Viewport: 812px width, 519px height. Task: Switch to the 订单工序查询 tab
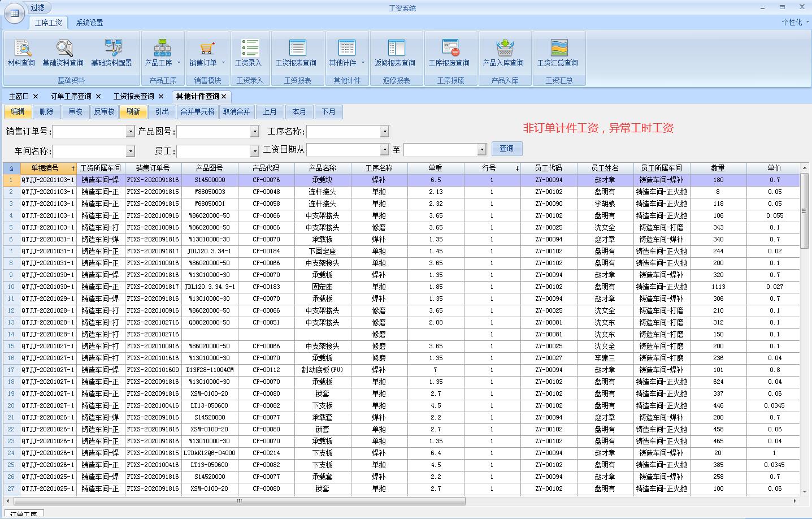(71, 97)
